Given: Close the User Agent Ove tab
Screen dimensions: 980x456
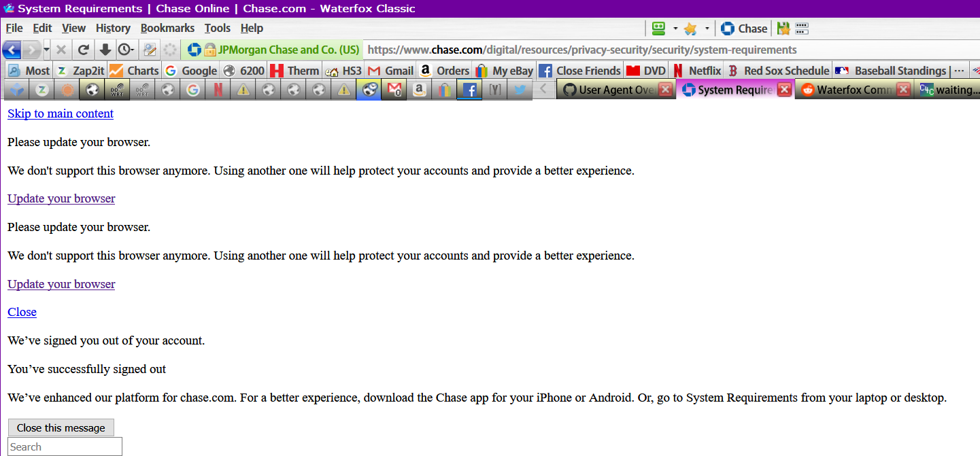Looking at the screenshot, I should (665, 90).
